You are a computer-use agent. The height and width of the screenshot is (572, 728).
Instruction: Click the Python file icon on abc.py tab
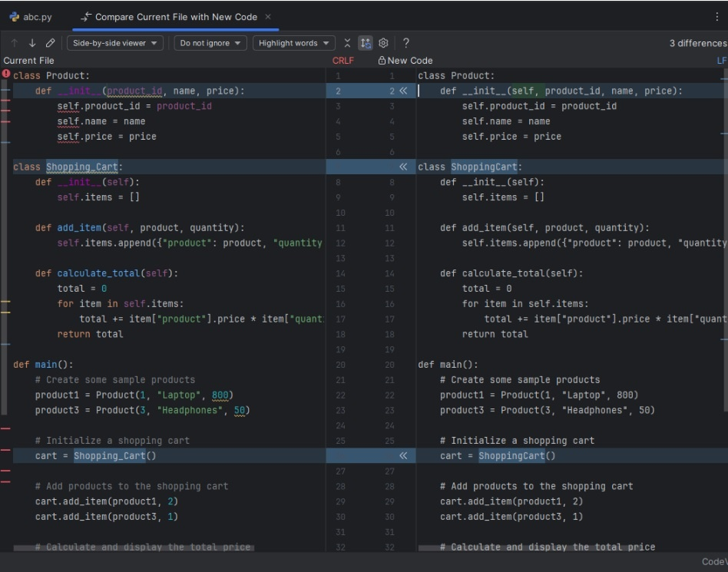(x=15, y=17)
